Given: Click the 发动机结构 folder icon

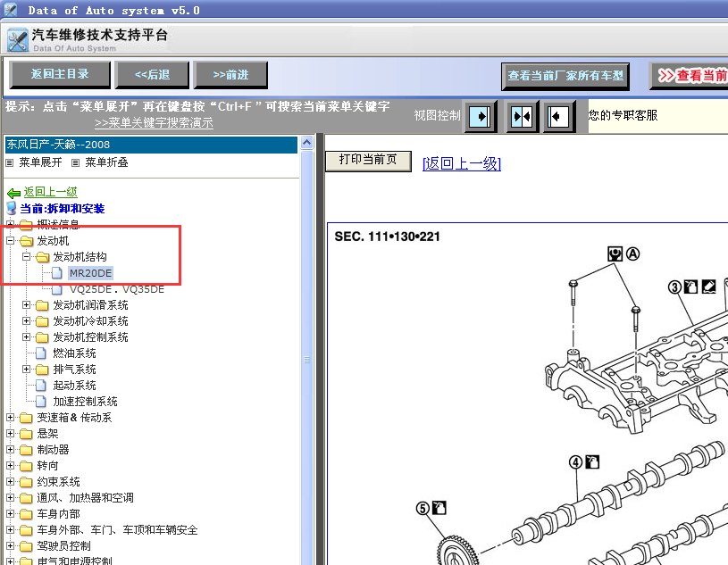Looking at the screenshot, I should pos(42,257).
